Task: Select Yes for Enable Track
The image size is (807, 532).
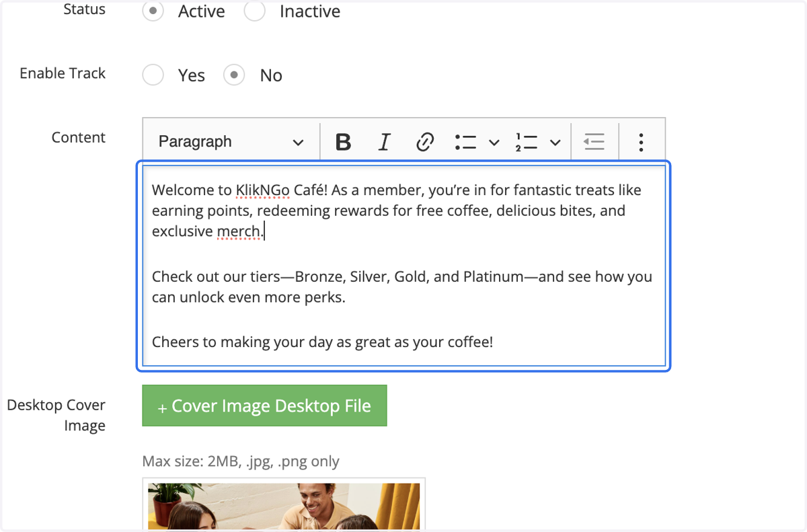Action: coord(153,75)
